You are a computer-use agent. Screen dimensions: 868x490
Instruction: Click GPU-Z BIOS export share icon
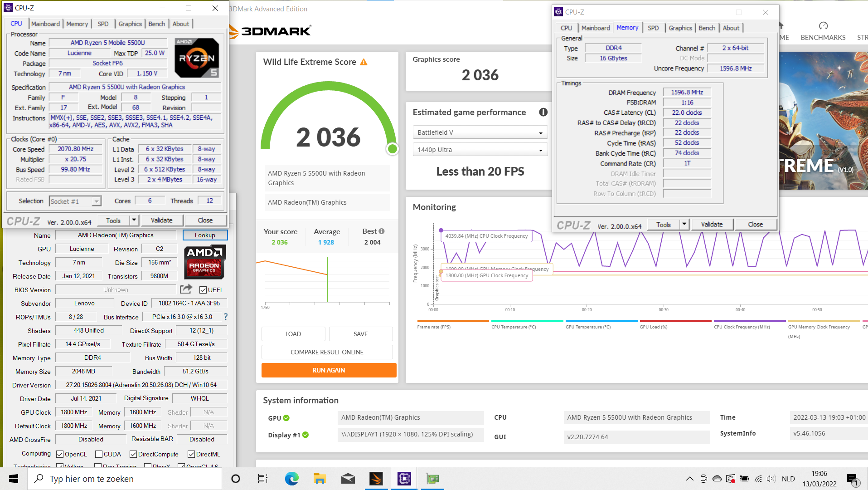tap(186, 289)
